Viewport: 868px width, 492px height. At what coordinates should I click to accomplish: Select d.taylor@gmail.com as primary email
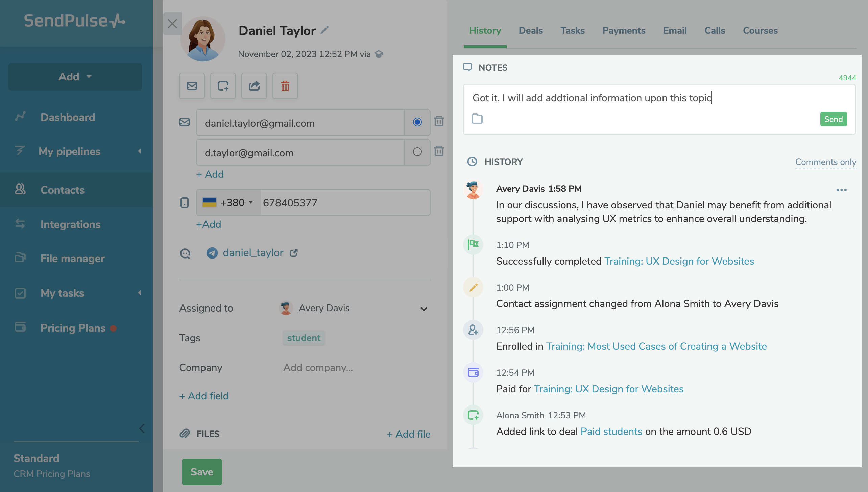click(417, 152)
